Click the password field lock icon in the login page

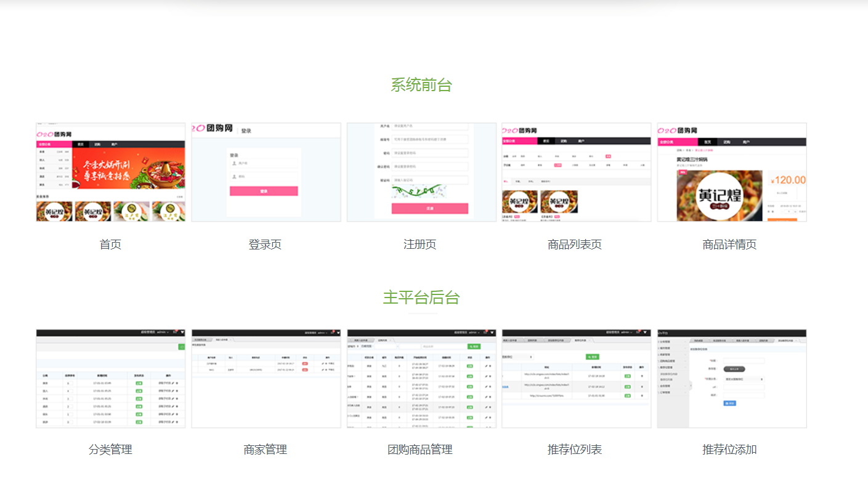click(234, 176)
